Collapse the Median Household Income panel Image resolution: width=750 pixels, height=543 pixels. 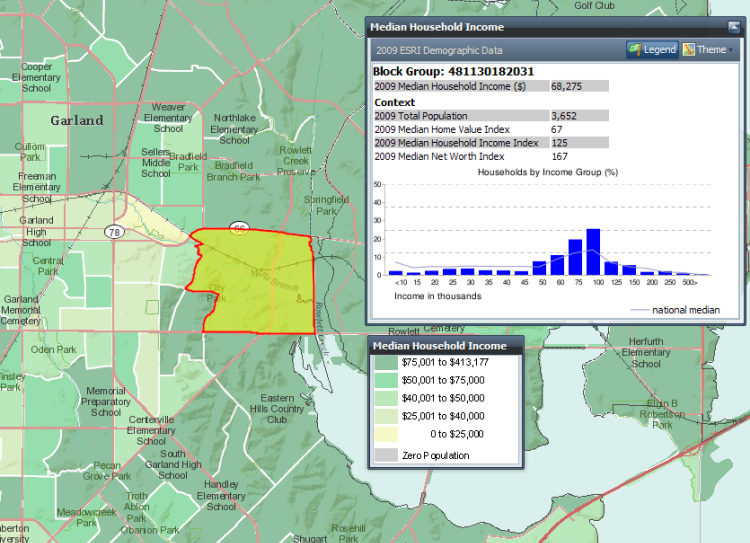pyautogui.click(x=733, y=27)
